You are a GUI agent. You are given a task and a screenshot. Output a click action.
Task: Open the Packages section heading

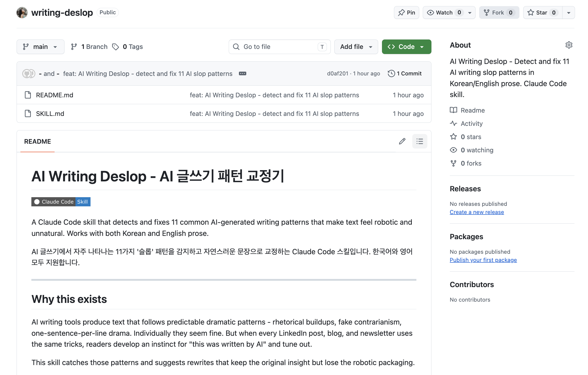tap(466, 237)
